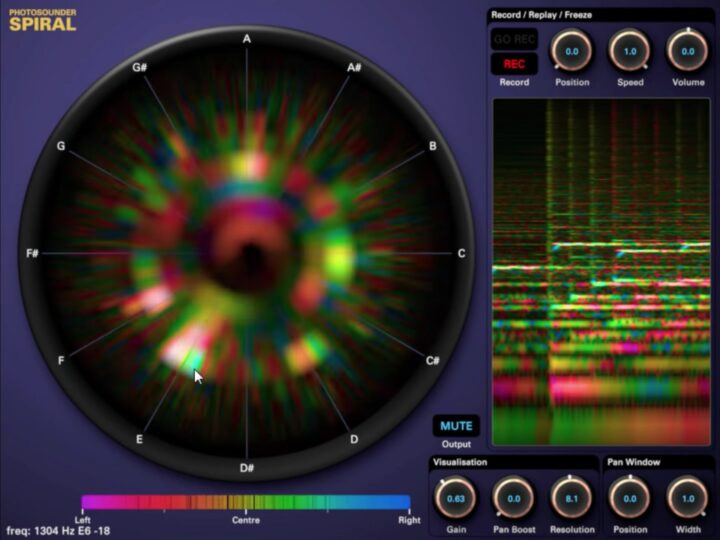The width and height of the screenshot is (720, 540).
Task: Click the A note label on spiral
Action: coord(246,39)
